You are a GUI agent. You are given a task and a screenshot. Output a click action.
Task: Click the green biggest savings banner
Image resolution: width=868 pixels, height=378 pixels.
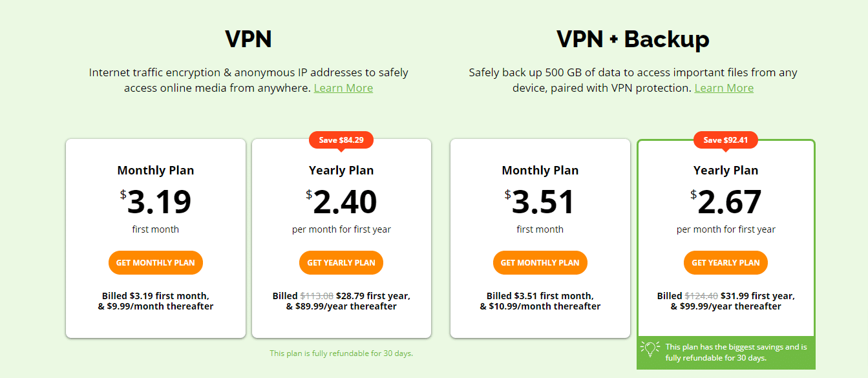[x=726, y=353]
